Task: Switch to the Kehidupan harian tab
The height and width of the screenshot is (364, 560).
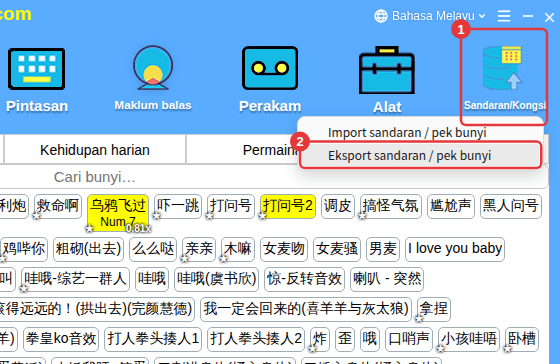Action: [x=95, y=150]
